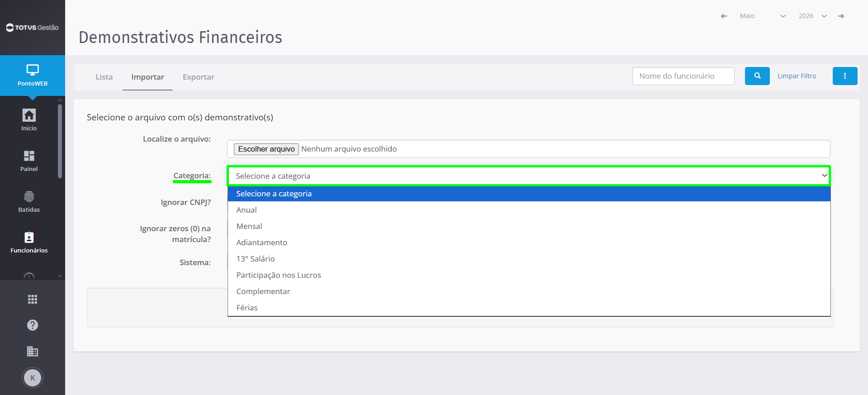Click the blue search magnifier button

pos(757,76)
